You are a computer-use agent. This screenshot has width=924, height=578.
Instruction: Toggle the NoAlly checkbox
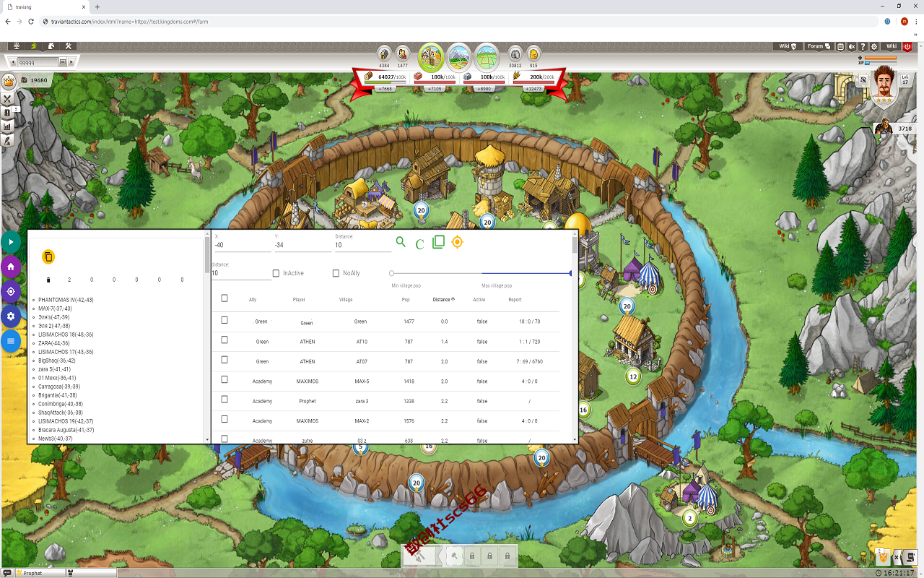tap(336, 273)
